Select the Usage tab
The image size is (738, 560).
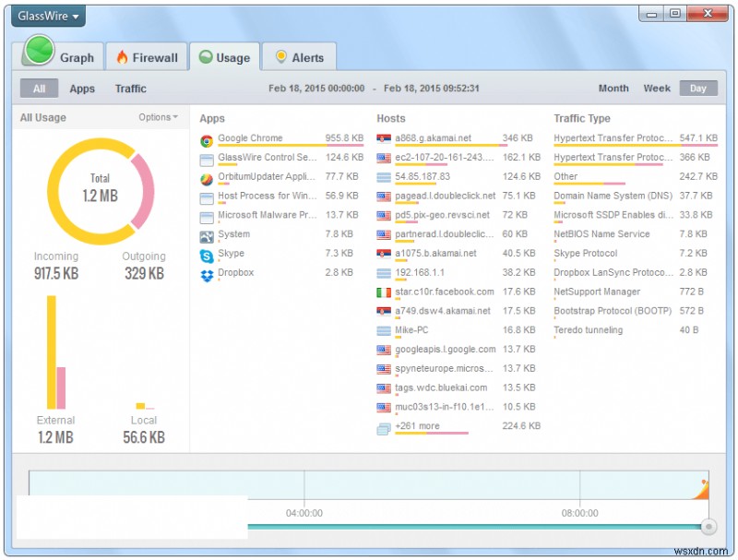coord(224,57)
